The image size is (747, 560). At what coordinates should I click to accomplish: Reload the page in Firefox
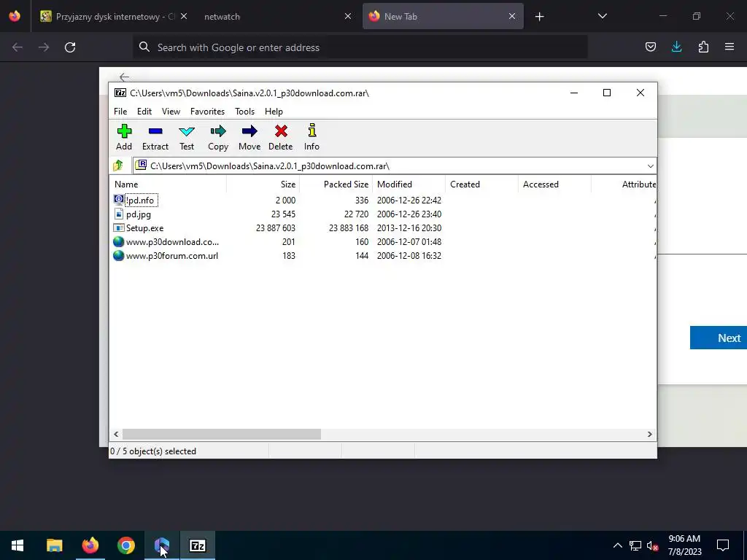coord(70,47)
